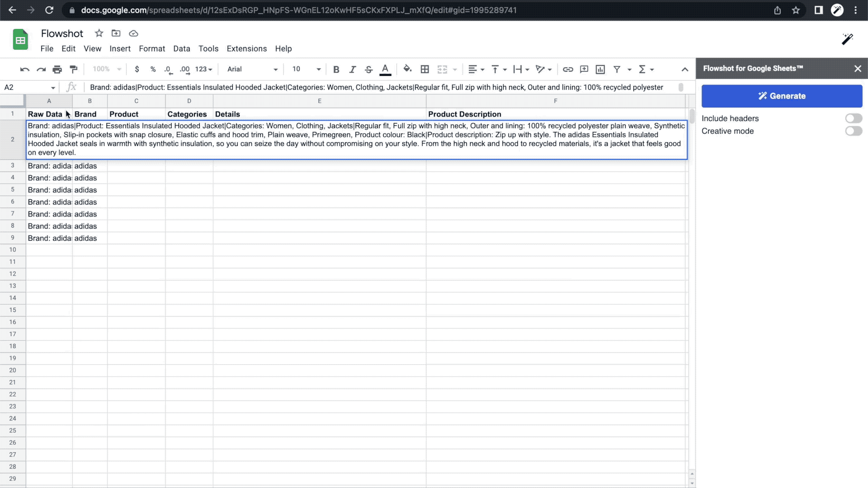Expand the font size dropdown

pyautogui.click(x=318, y=69)
